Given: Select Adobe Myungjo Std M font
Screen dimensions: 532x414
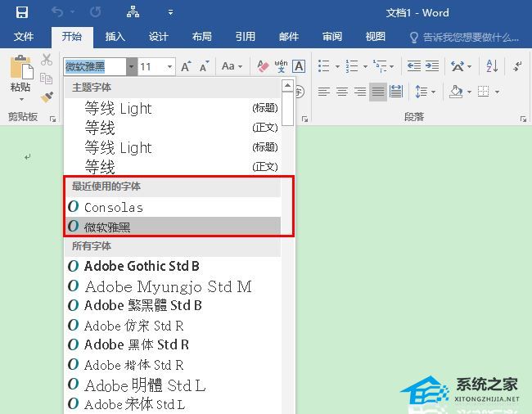Looking at the screenshot, I should pyautogui.click(x=173, y=286).
